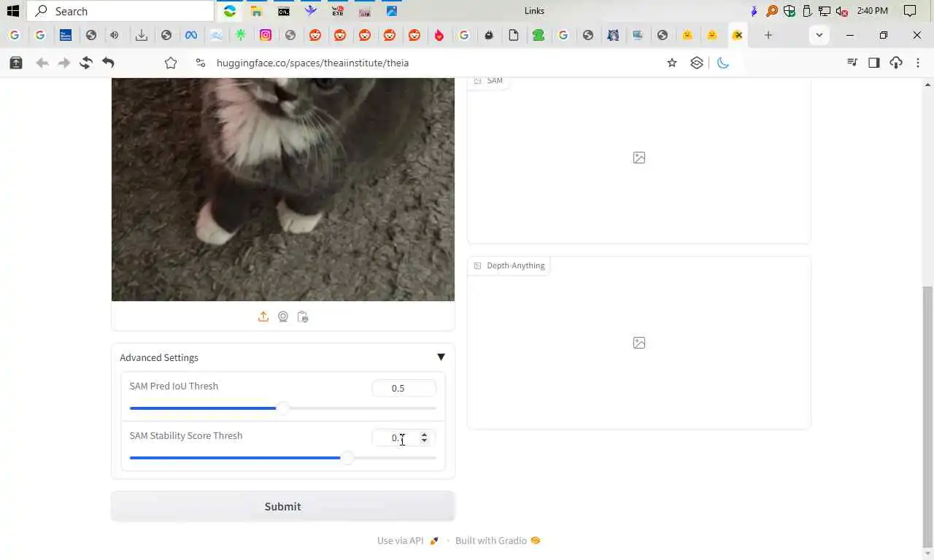Open the tab search dropdown chevron
934x560 pixels.
tap(819, 35)
